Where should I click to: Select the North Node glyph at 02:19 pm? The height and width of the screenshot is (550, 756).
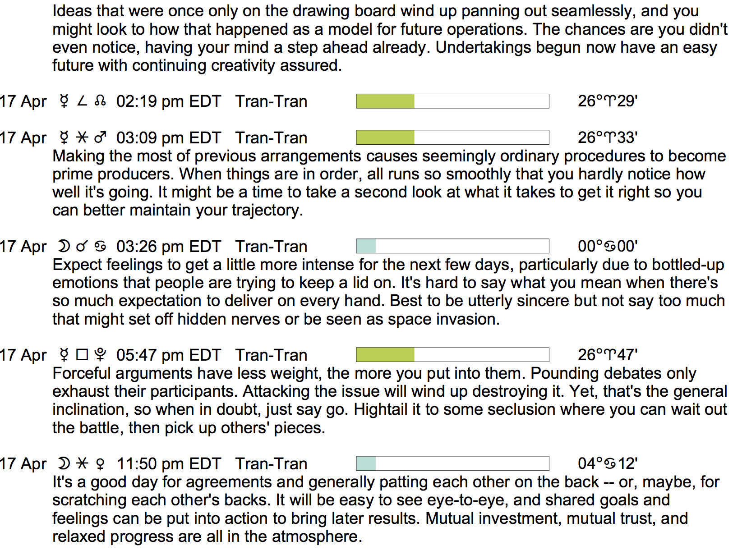(100, 101)
